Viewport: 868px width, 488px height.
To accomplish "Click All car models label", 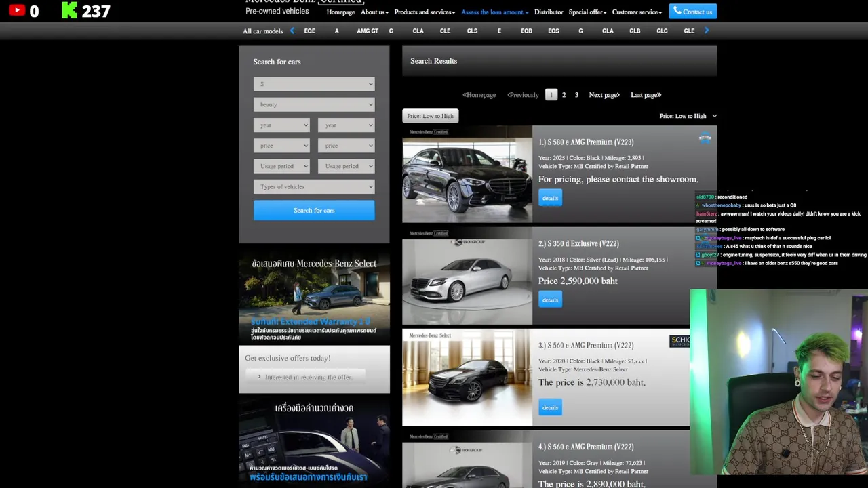I will click(x=262, y=31).
